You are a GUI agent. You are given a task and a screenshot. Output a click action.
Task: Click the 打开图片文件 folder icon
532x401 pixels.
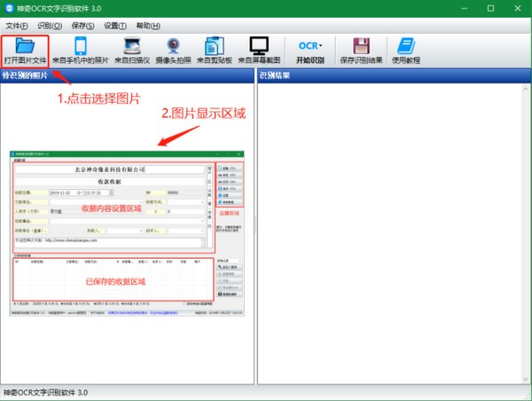pyautogui.click(x=25, y=44)
